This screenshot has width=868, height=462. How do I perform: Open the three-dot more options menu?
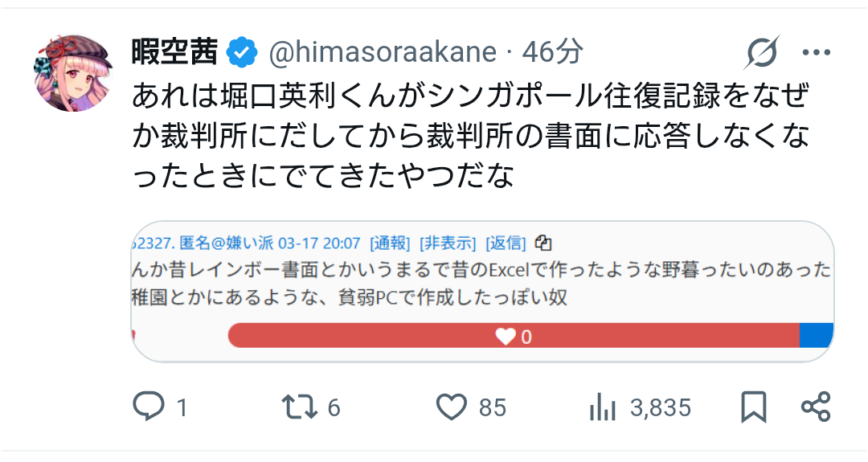click(816, 53)
